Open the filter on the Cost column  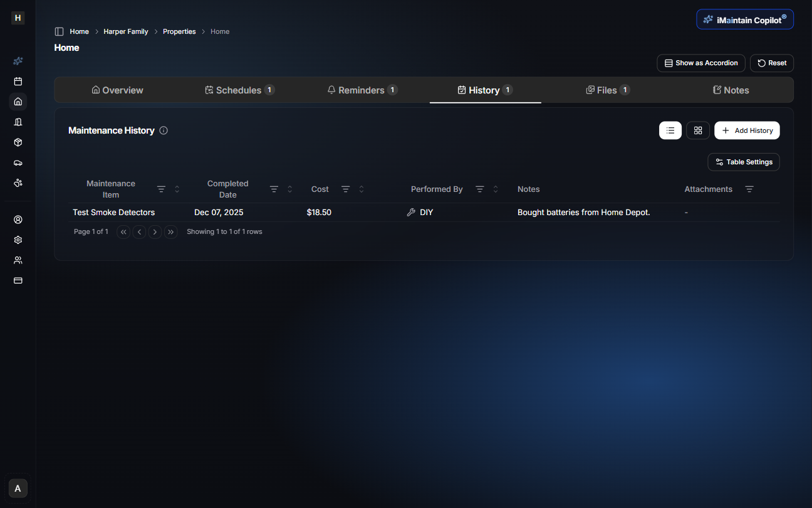(345, 189)
